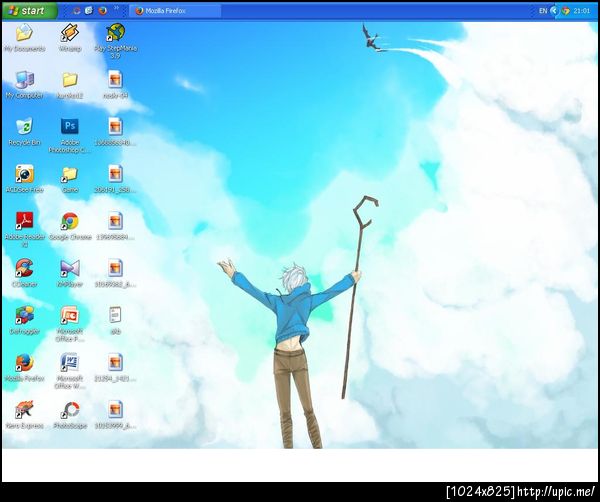The width and height of the screenshot is (600, 502).
Task: Click the second Quick Launch icon
Action: coord(89,11)
